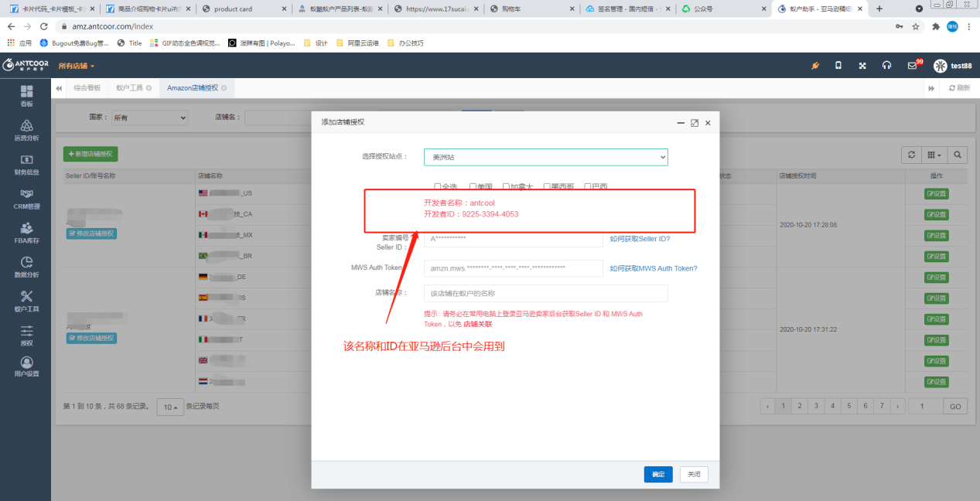Viewport: 980px width, 501px height.
Task: Check the 巴西 checkbox
Action: click(588, 186)
